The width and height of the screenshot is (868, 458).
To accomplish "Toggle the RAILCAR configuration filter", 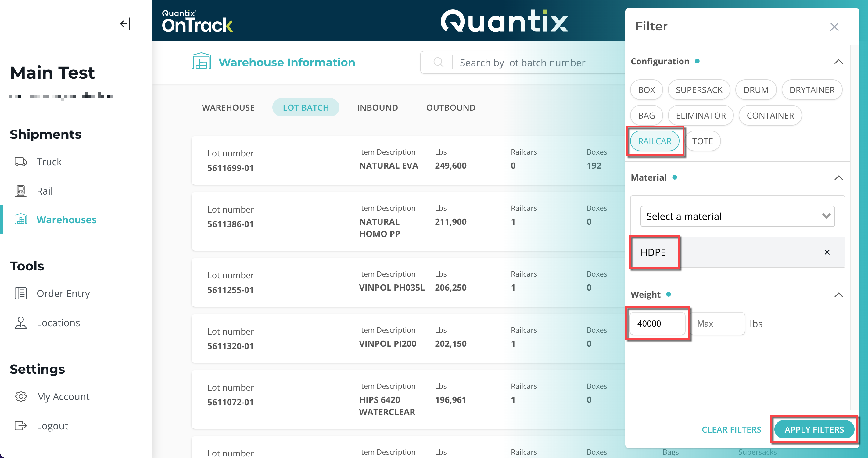I will coord(655,141).
